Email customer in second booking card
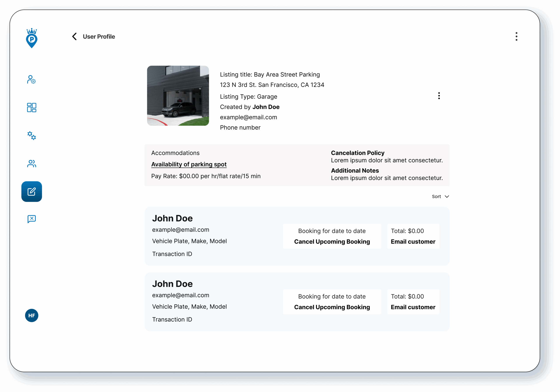The image size is (560, 392). click(413, 307)
